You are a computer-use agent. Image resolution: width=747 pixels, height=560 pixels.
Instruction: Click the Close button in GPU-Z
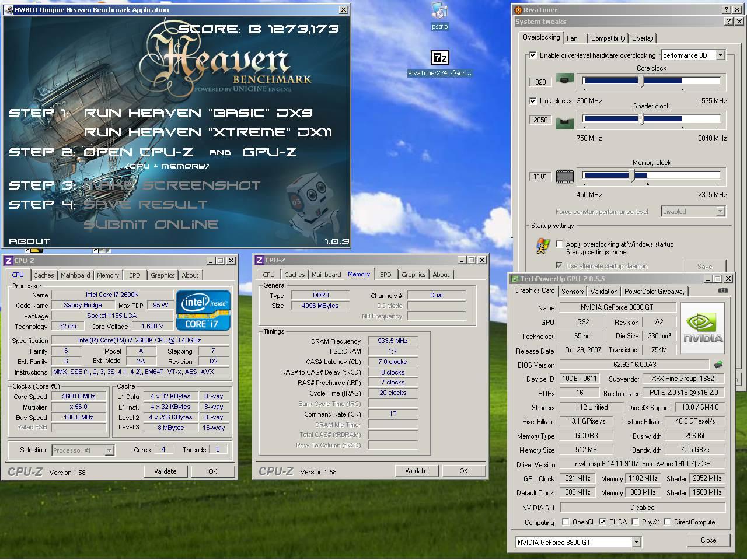pyautogui.click(x=708, y=540)
